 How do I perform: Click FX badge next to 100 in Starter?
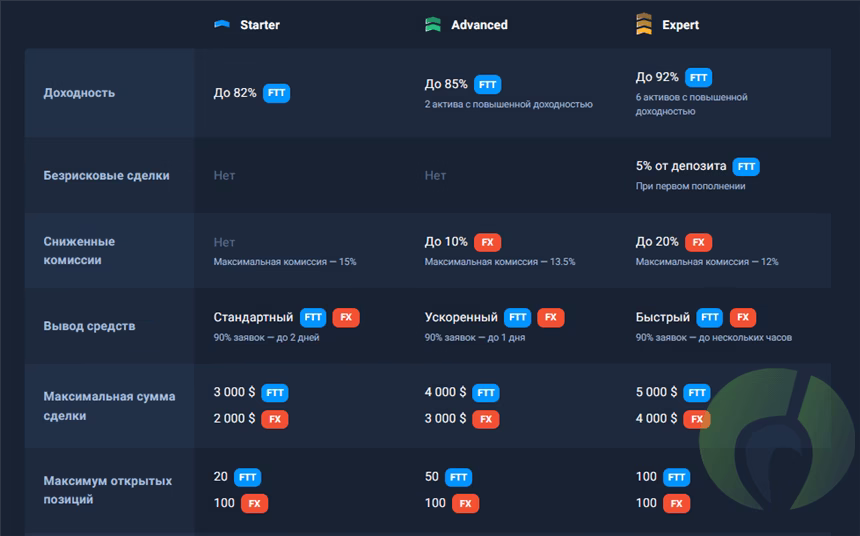pyautogui.click(x=254, y=504)
